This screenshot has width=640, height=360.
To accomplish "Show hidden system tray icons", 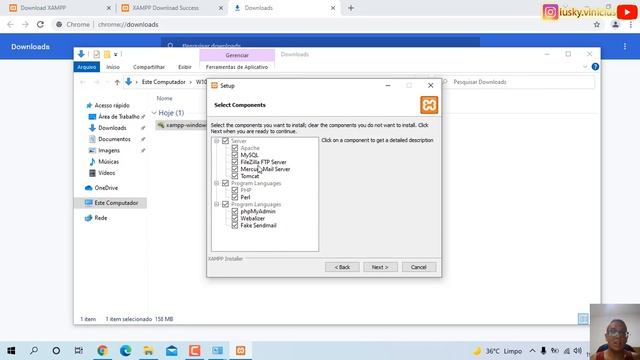I will tap(532, 351).
